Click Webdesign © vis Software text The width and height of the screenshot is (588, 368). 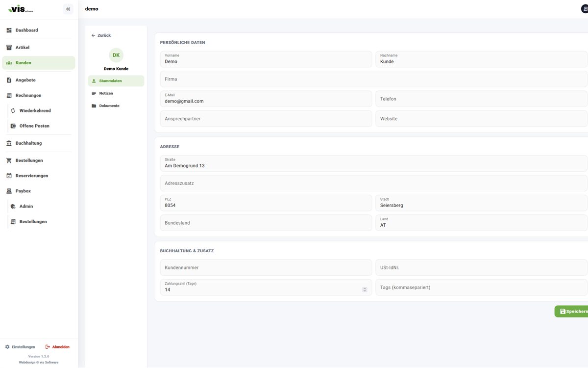(39, 363)
